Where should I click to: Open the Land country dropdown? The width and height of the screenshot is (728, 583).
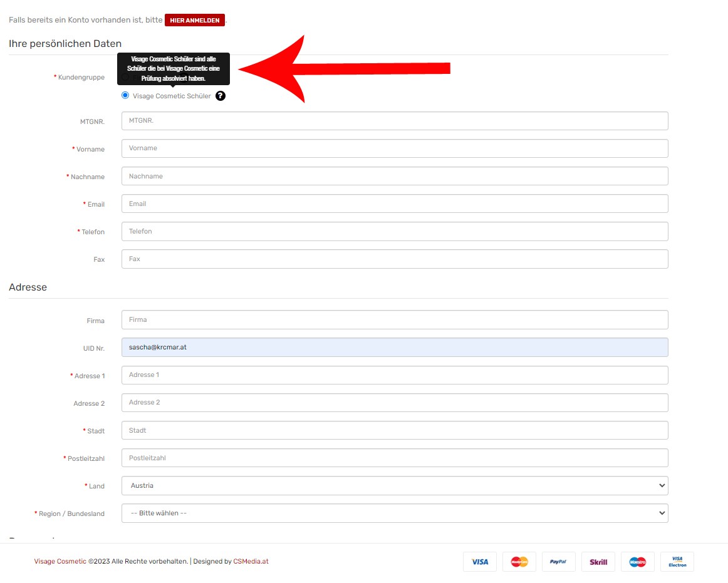click(395, 485)
